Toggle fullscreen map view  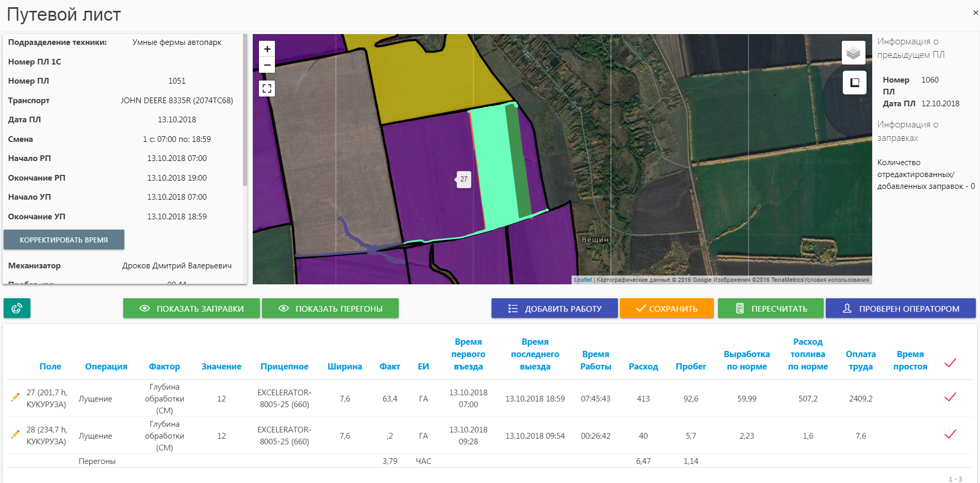[x=267, y=88]
